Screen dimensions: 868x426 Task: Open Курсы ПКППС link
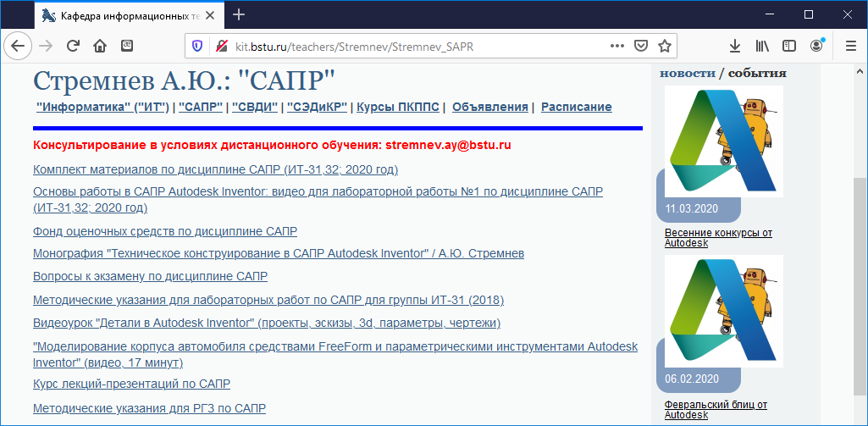point(398,107)
